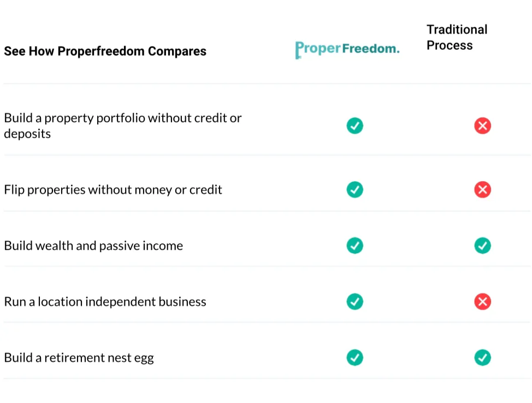Click ProperFreedom check for location independent business

355,301
